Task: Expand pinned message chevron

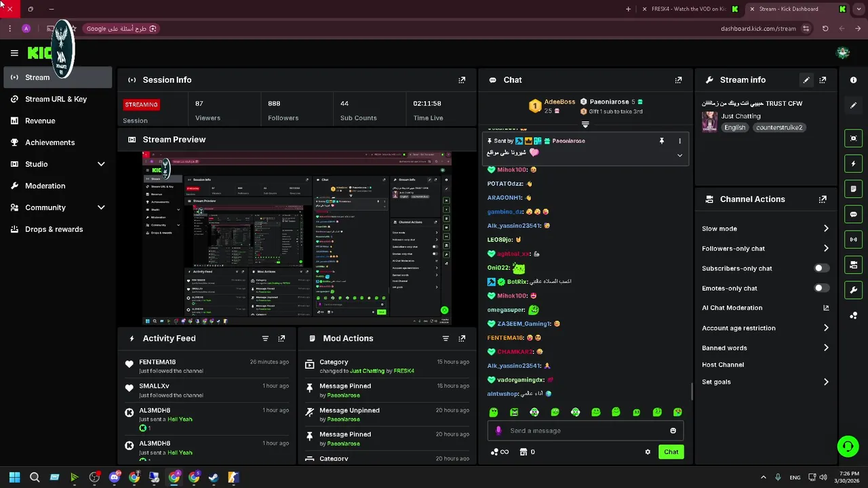Action: pyautogui.click(x=679, y=155)
